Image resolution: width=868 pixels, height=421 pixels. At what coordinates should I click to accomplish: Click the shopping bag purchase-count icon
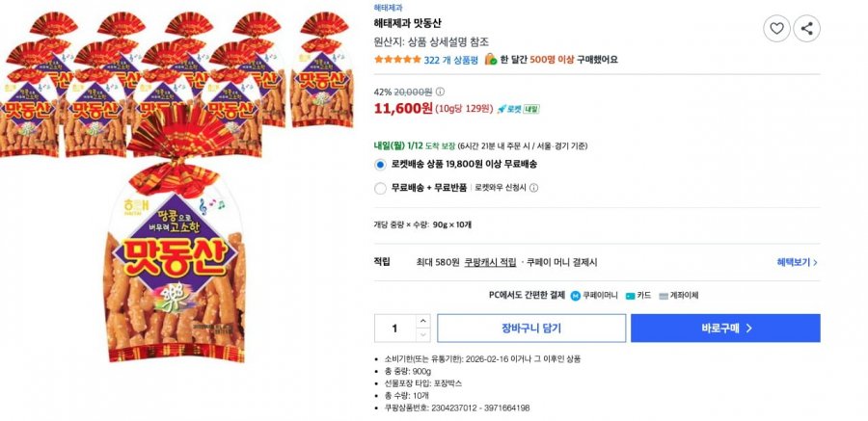(x=491, y=59)
